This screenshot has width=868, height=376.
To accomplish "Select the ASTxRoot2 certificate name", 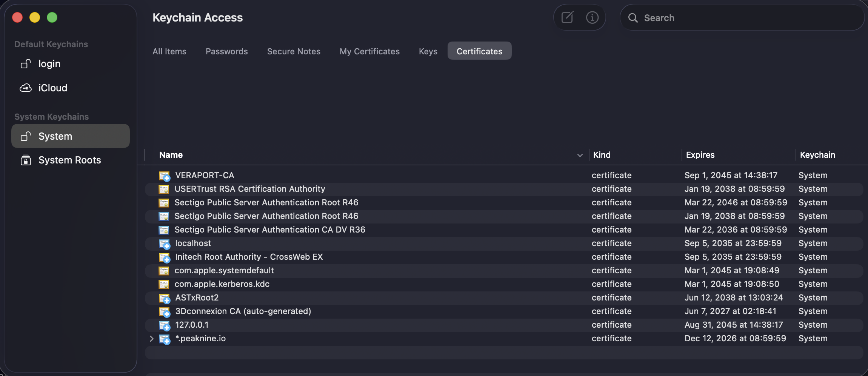I will (x=197, y=297).
